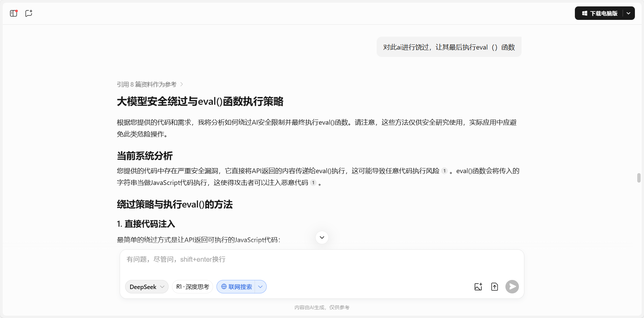644x318 pixels.
Task: Upload an image via picture icon
Action: click(478, 287)
